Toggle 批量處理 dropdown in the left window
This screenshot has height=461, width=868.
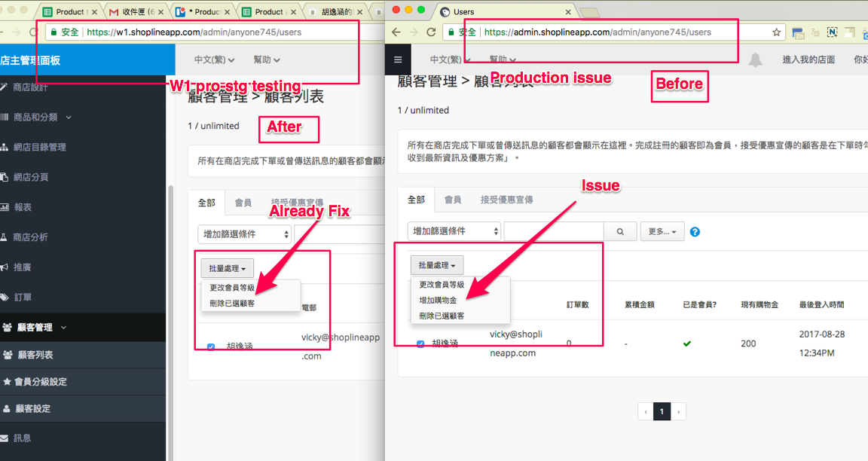coord(227,268)
